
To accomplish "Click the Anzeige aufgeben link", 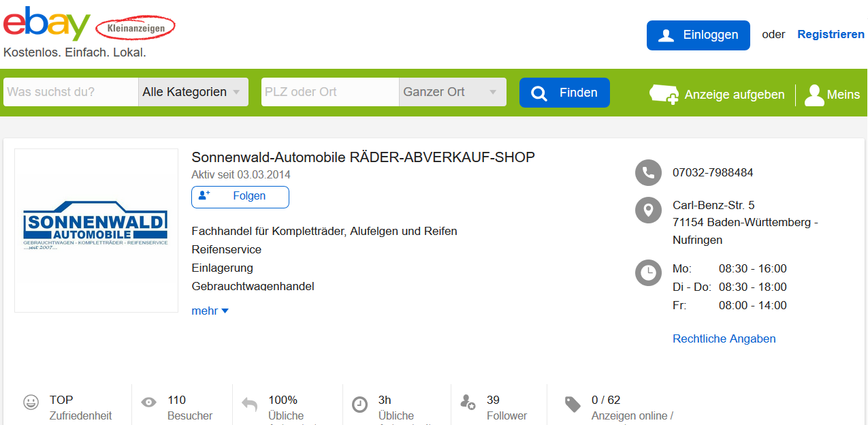I will click(717, 95).
